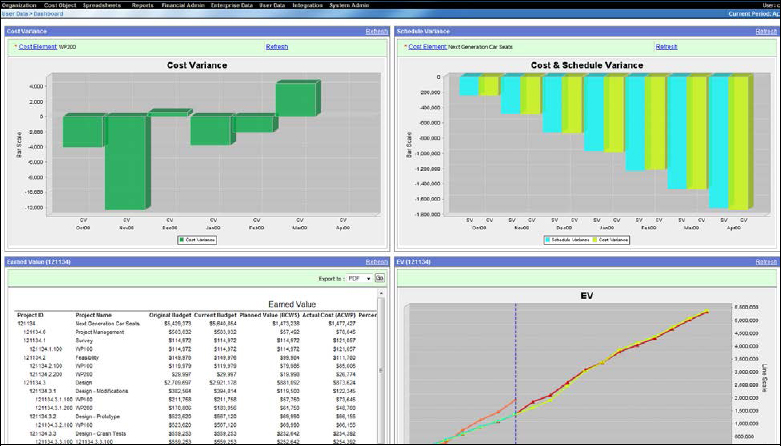Click the Earned Value table vertical scrollbar
The height and width of the screenshot is (446, 781).
[x=381, y=371]
